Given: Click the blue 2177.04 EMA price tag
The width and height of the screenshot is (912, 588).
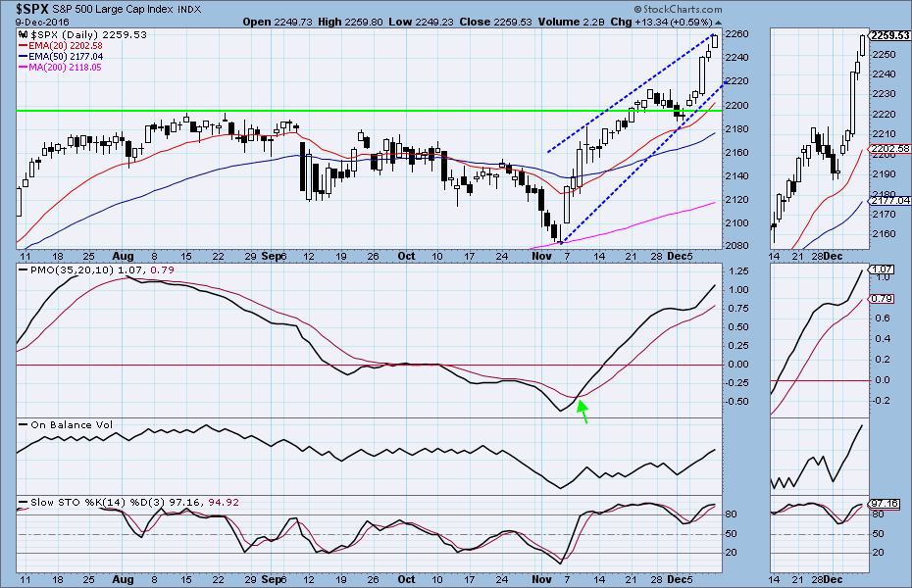Looking at the screenshot, I should pyautogui.click(x=890, y=200).
